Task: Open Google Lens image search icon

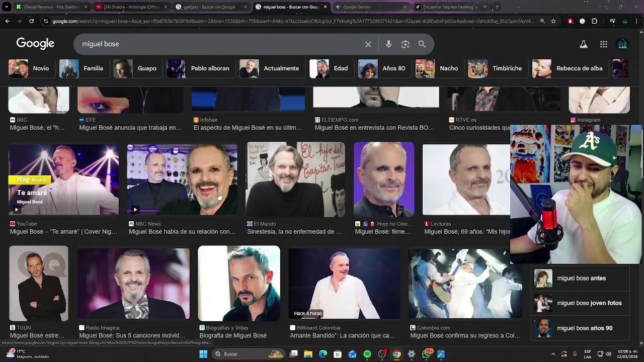Action: click(406, 44)
